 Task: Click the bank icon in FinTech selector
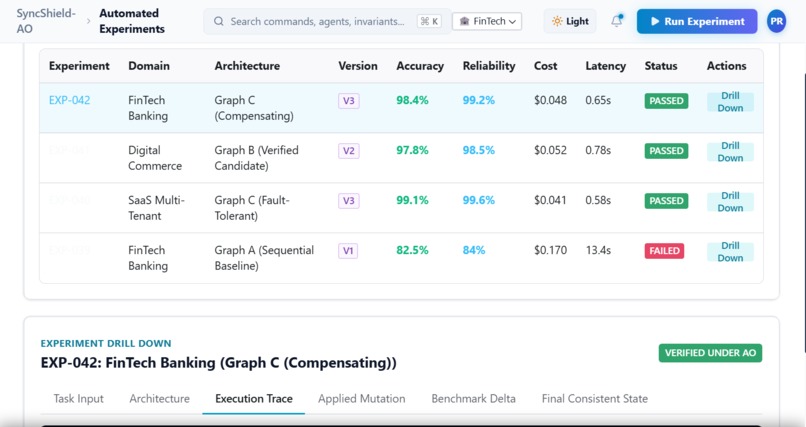coord(464,22)
